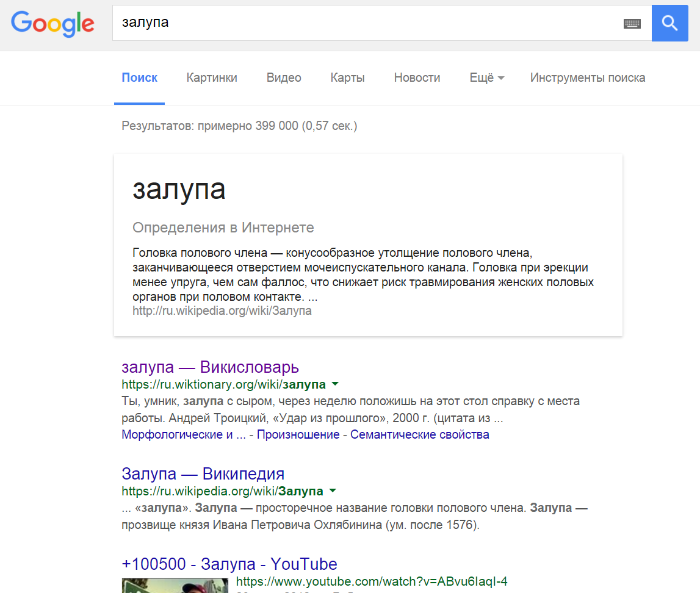The width and height of the screenshot is (700, 593).
Task: Click the wiktionary.org green URL text
Action: click(223, 384)
